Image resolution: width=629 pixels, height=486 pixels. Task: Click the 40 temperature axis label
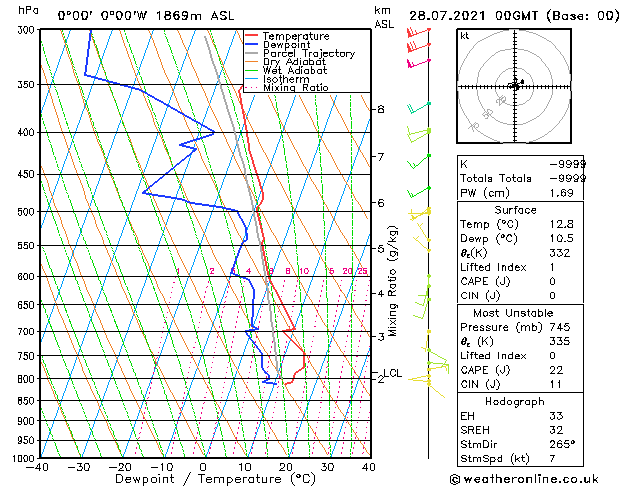368,467
